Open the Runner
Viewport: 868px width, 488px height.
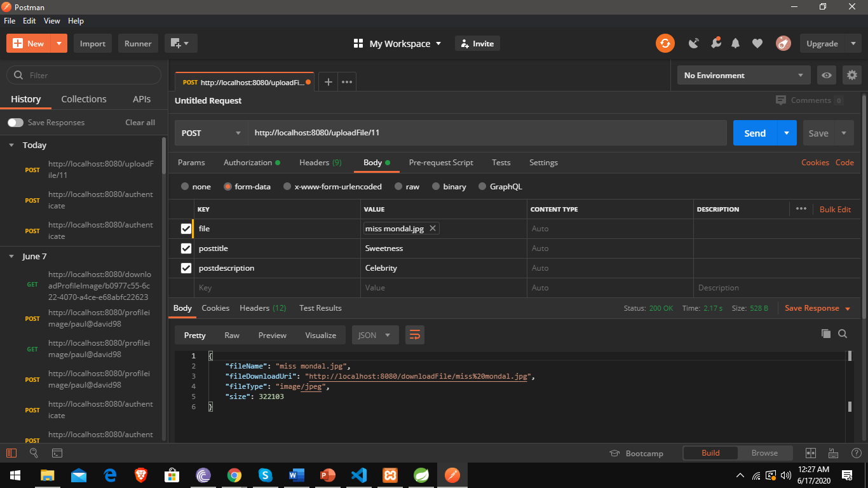pos(138,44)
